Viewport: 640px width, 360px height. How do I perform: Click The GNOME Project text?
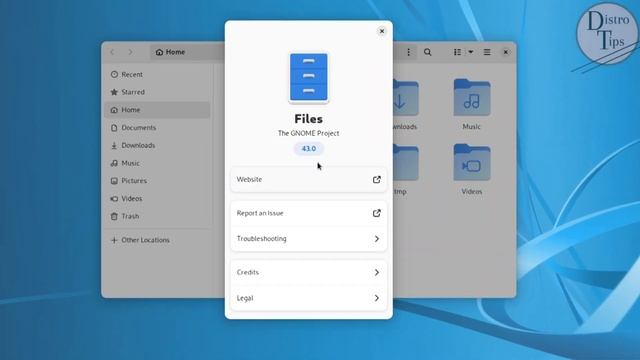coord(309,133)
